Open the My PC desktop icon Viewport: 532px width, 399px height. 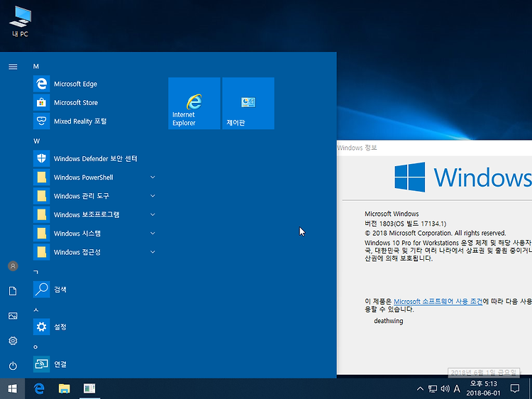[x=20, y=21]
